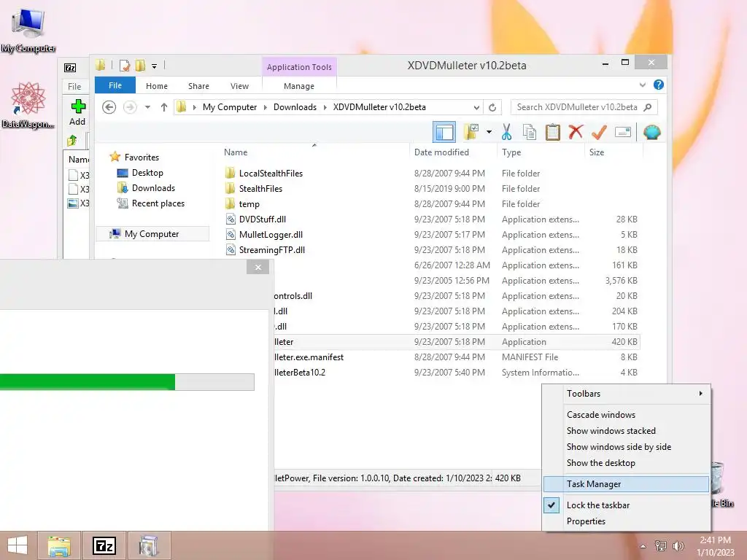
Task: Click New folder quick access icon
Action: pyautogui.click(x=140, y=66)
